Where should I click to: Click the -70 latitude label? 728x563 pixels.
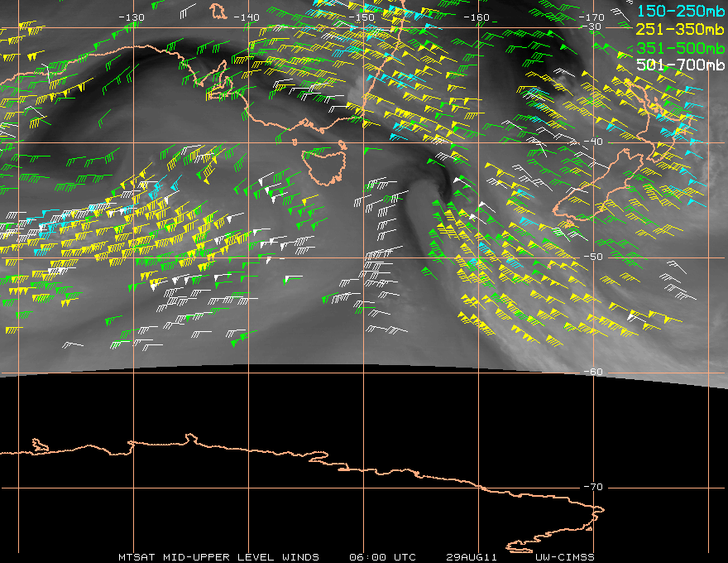(593, 487)
